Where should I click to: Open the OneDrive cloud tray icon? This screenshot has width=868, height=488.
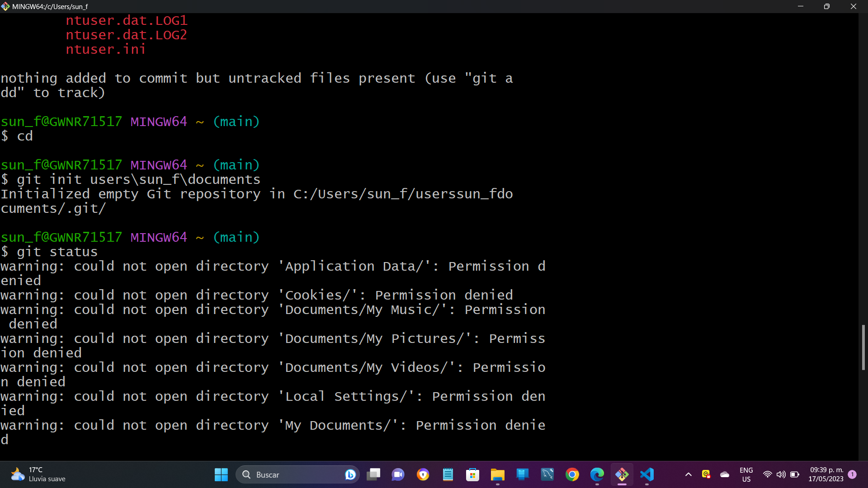[x=725, y=474]
